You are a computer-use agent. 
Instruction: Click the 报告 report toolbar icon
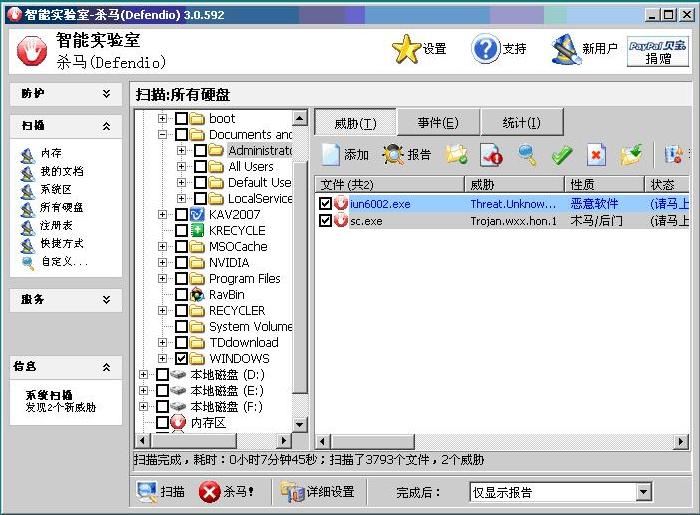(x=393, y=155)
